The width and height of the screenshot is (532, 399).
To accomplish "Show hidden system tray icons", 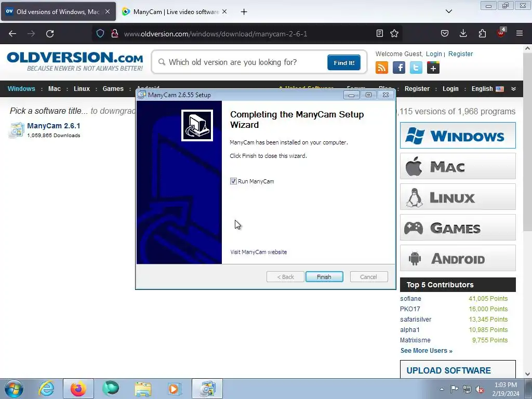I will pyautogui.click(x=442, y=389).
